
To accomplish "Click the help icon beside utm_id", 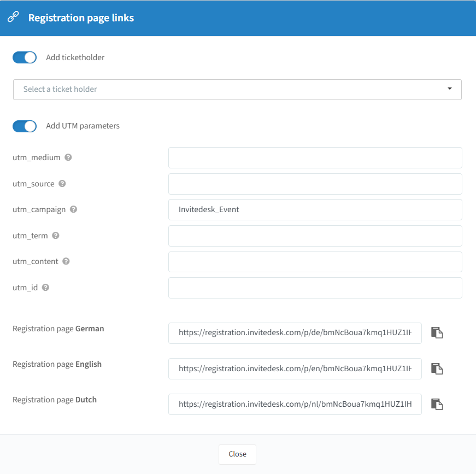I will point(45,287).
